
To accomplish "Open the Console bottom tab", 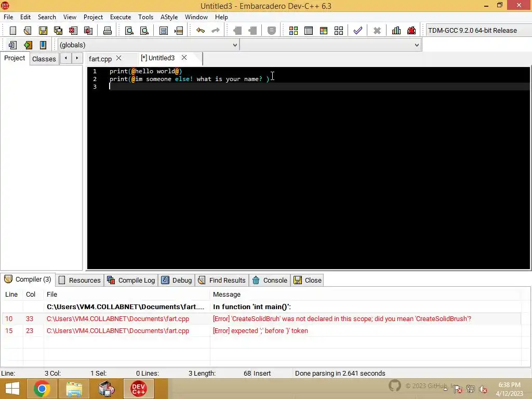I will 270,280.
